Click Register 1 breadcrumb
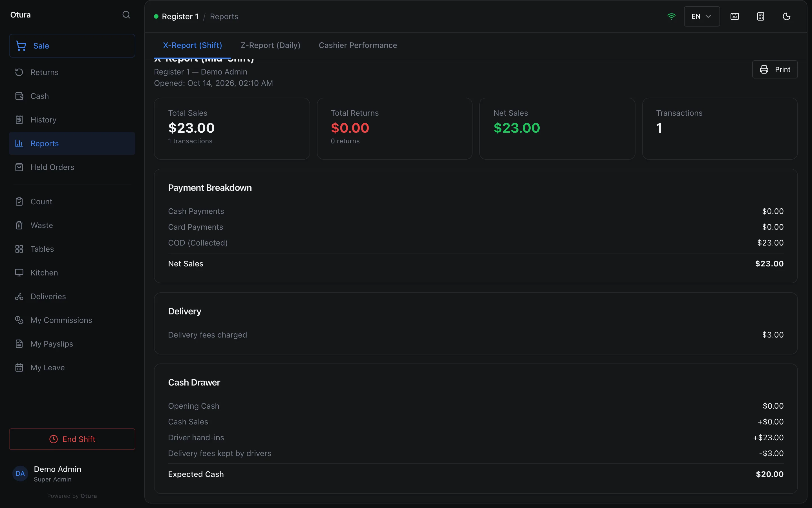 coord(180,16)
